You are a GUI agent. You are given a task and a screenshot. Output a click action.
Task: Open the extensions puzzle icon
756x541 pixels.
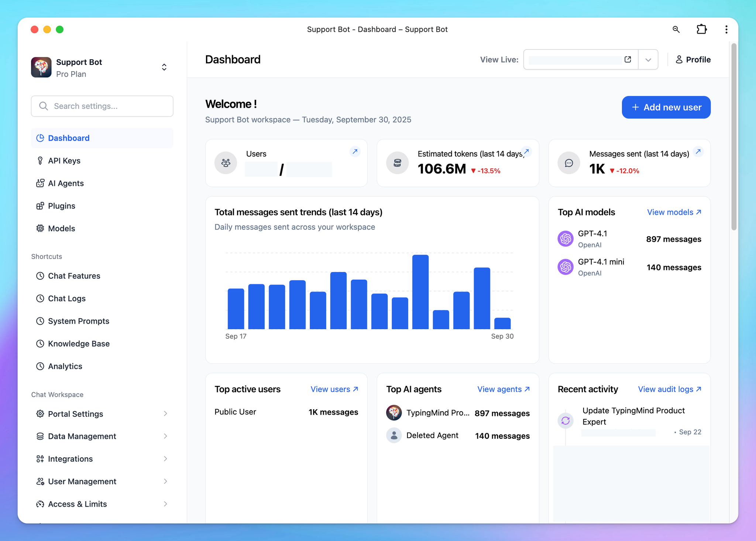pos(701,30)
